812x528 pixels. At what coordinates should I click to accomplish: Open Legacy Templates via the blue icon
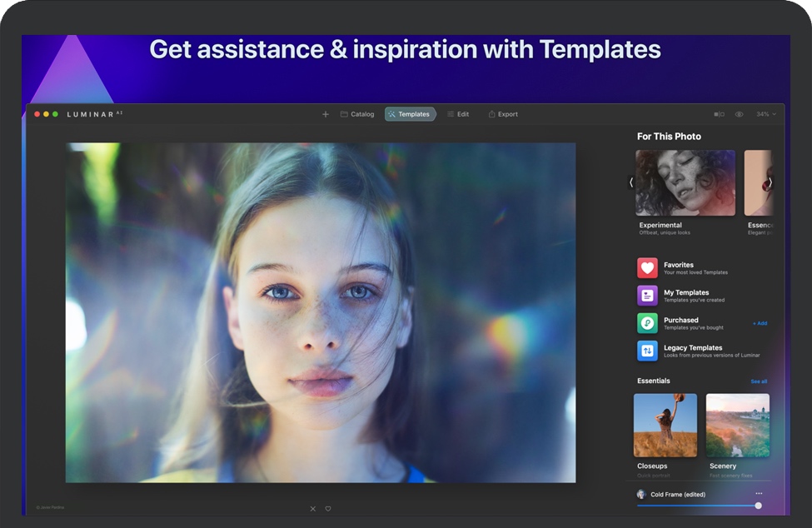click(x=647, y=351)
